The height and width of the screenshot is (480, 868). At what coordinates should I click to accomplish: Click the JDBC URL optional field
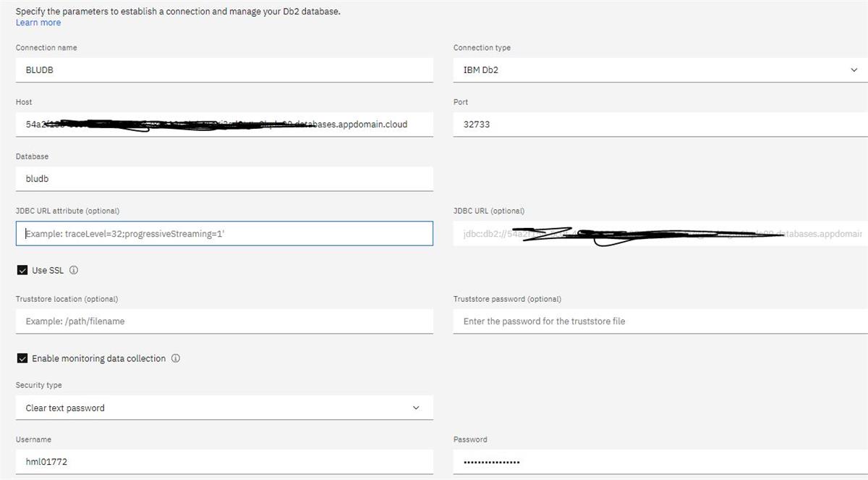[x=660, y=233]
